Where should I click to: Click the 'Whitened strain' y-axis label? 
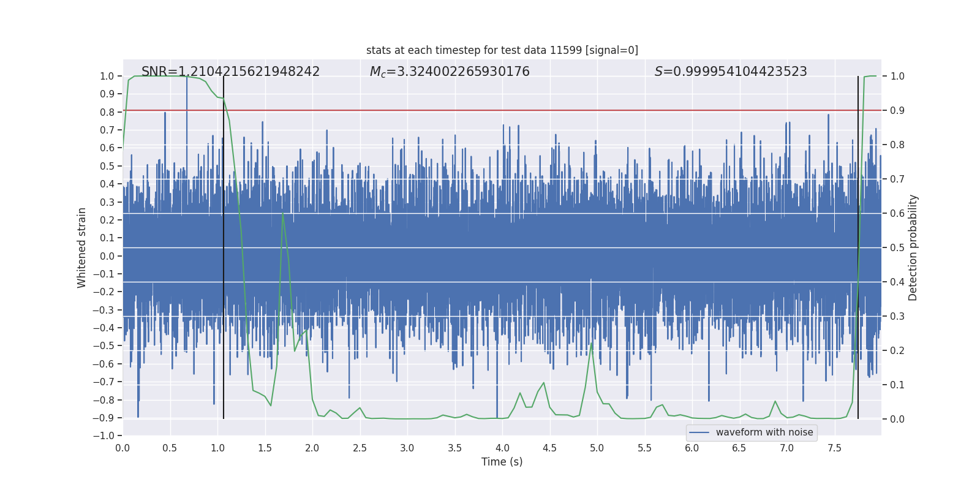[81, 247]
